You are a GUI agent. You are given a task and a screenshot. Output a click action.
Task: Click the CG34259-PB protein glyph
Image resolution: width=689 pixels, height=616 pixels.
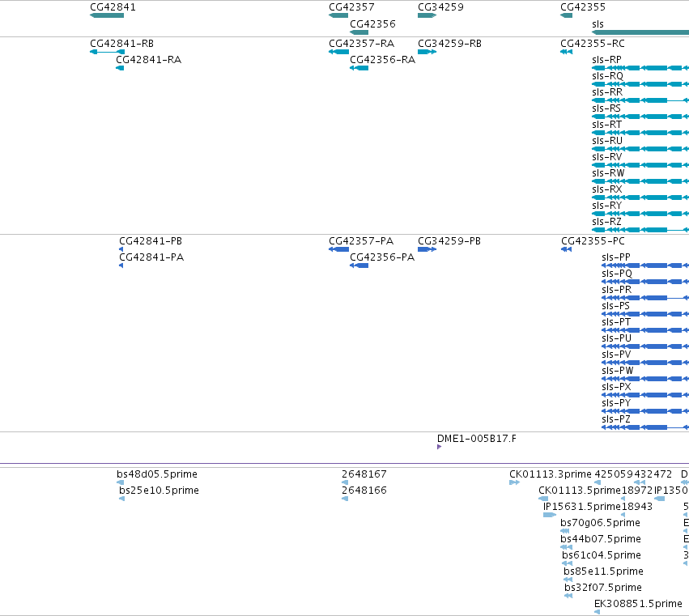click(x=427, y=249)
